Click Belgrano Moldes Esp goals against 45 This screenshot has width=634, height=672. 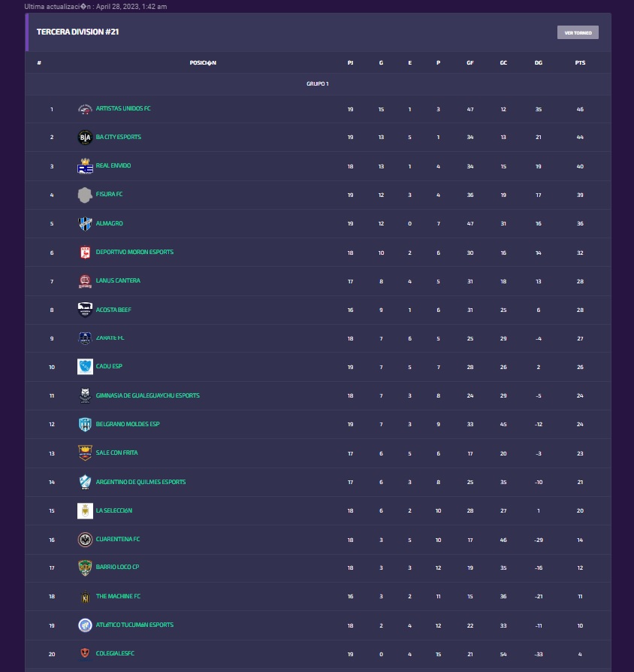(x=503, y=424)
